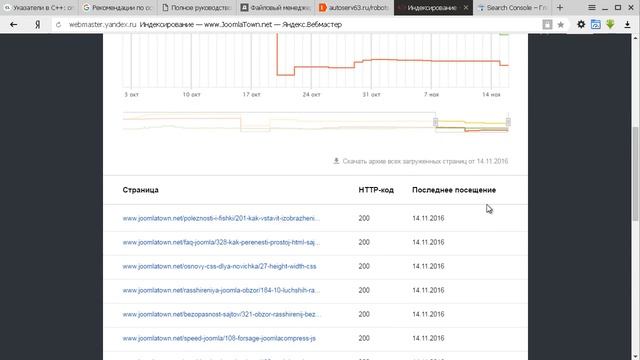640x360 pixels.
Task: Switch to the Search Console tab
Action: click(x=512, y=7)
